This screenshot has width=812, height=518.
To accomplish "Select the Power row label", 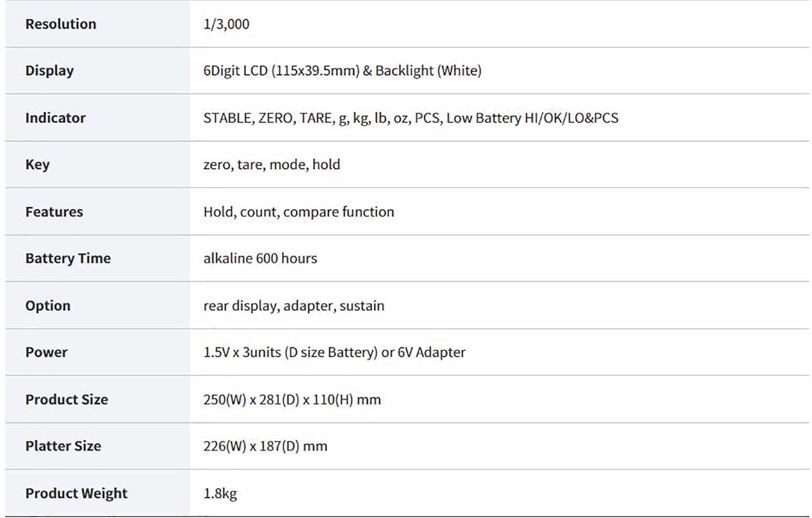I will [x=47, y=352].
